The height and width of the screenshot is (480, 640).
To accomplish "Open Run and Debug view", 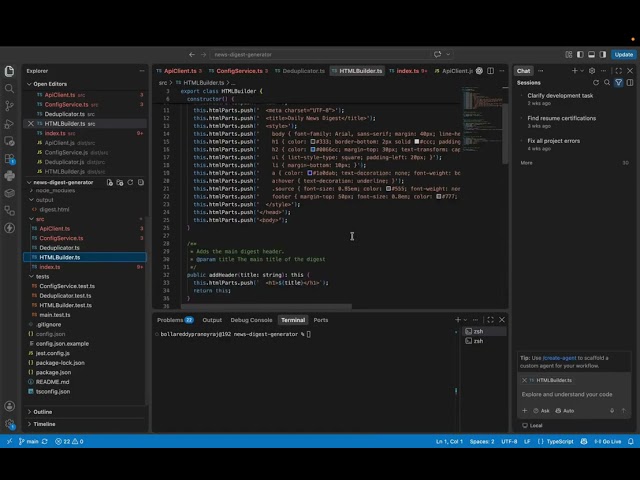I will pyautogui.click(x=9, y=124).
